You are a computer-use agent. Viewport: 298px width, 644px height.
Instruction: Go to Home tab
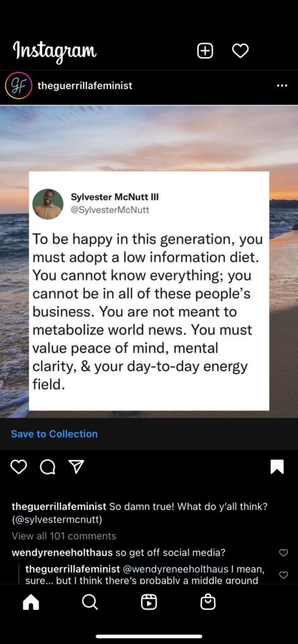tap(31, 602)
